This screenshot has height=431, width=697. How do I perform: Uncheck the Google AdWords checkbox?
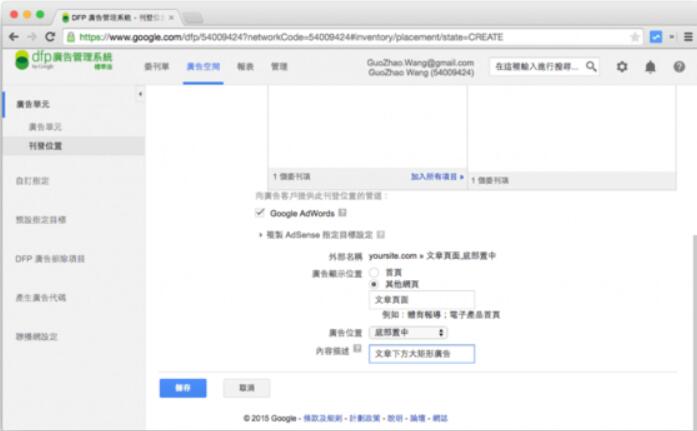[261, 213]
